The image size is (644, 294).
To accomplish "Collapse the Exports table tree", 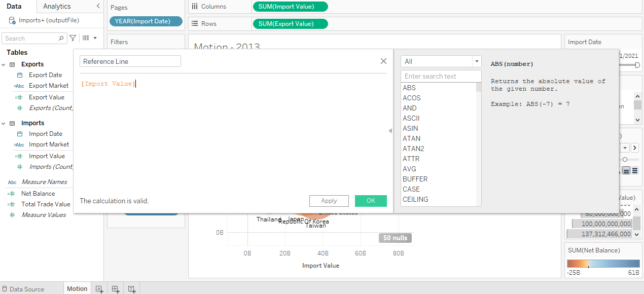I will 4,64.
